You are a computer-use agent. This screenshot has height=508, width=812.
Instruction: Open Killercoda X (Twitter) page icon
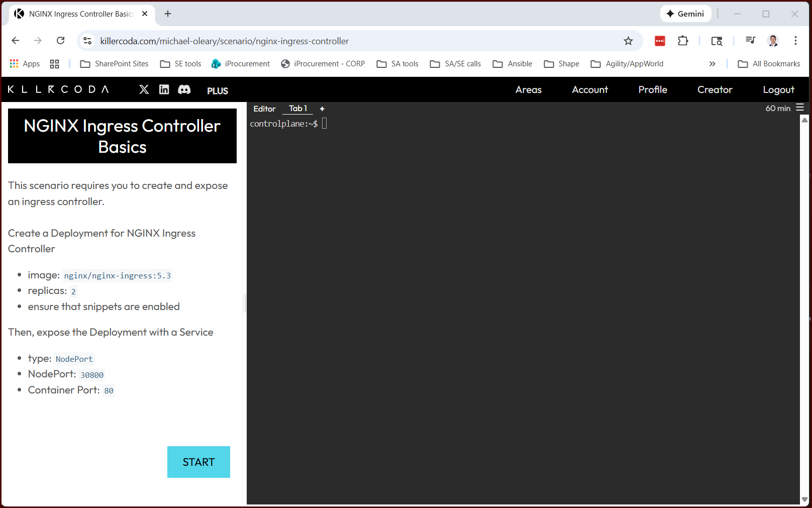point(144,89)
